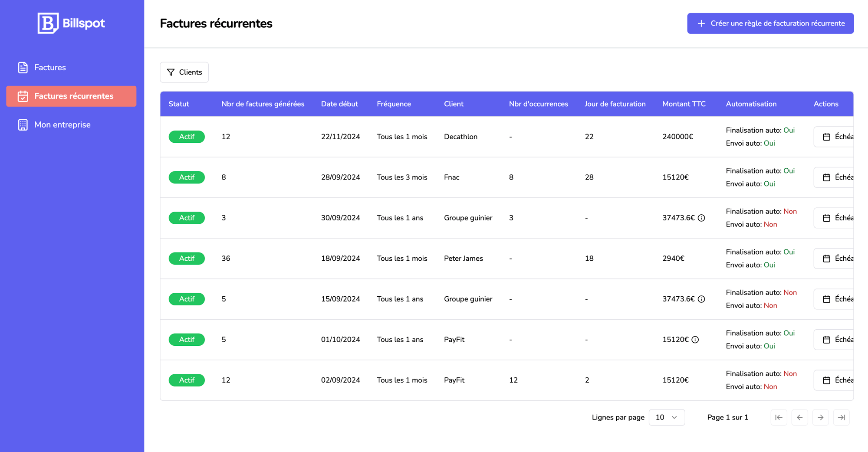Show info for 37473.6€ on 30/09/2024 row
The height and width of the screenshot is (452, 868).
pyautogui.click(x=701, y=218)
